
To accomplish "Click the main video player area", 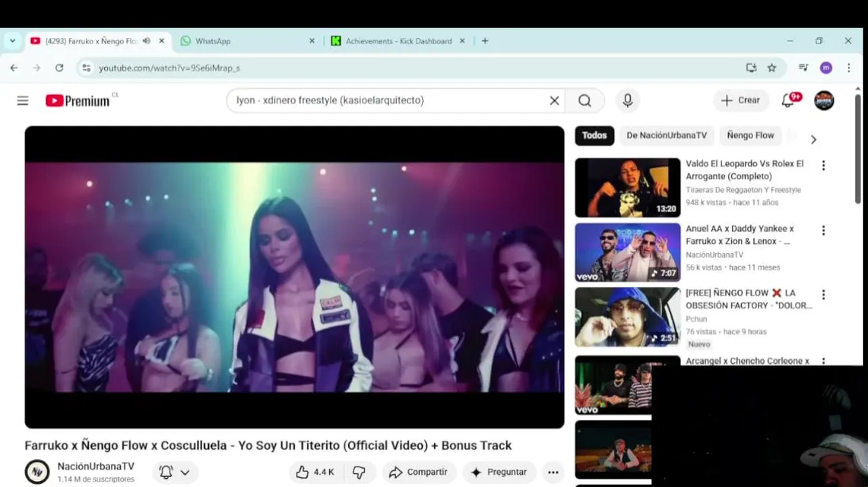I will click(x=294, y=277).
